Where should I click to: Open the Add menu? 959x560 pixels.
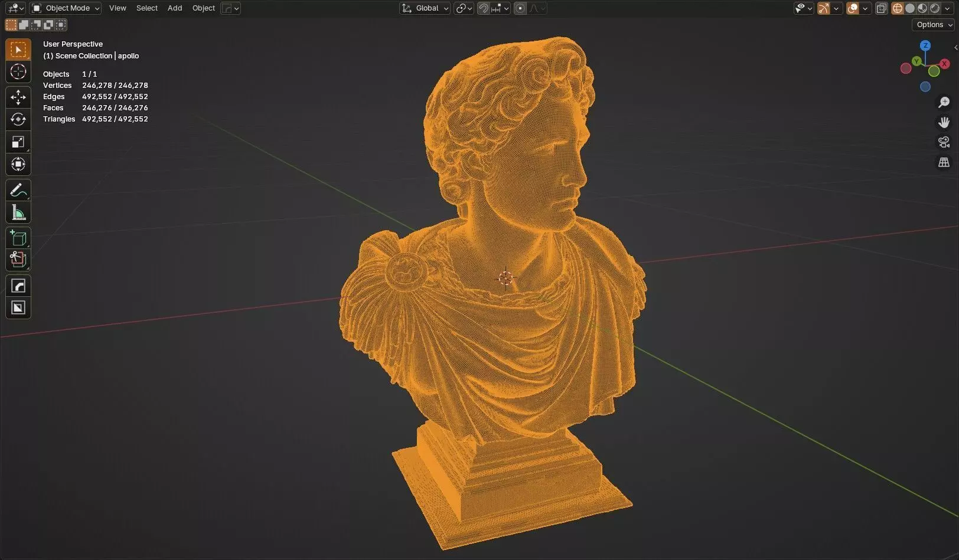175,8
